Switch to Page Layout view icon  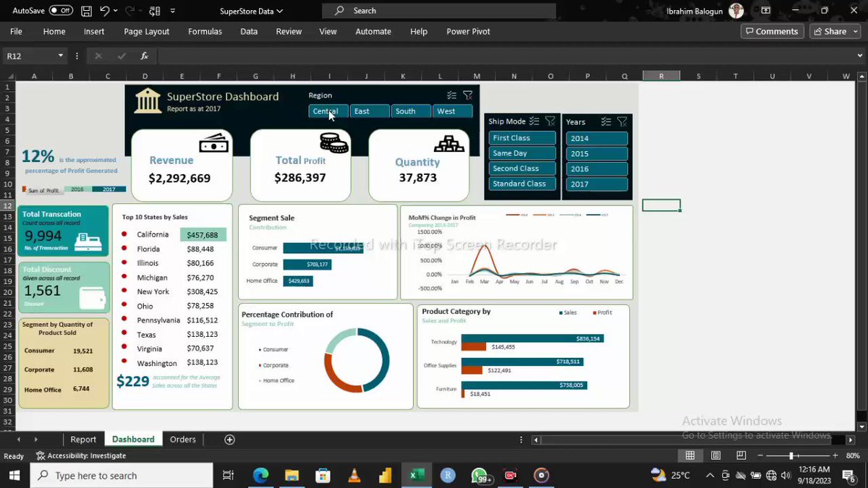[x=715, y=455]
